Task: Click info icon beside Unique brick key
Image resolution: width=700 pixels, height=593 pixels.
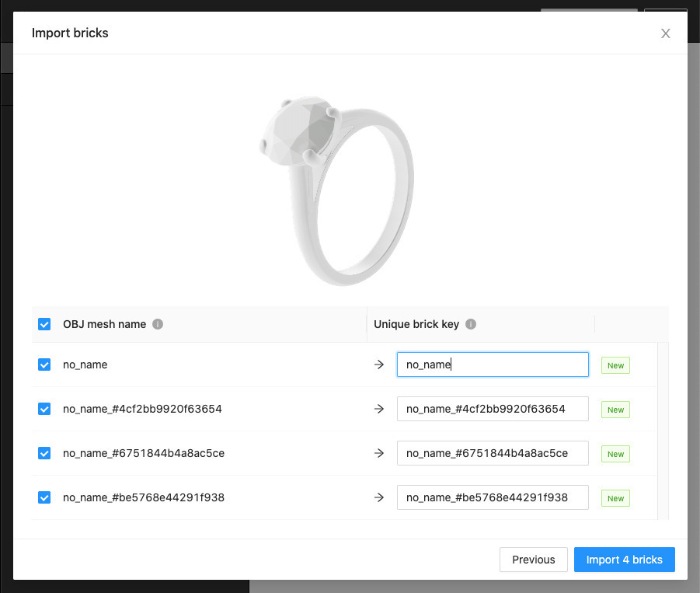Action: coord(471,324)
